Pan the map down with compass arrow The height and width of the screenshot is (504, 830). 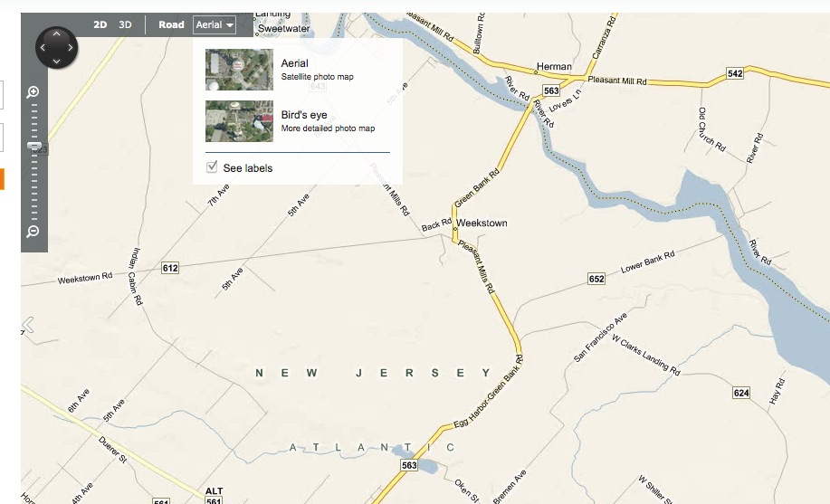coord(56,62)
